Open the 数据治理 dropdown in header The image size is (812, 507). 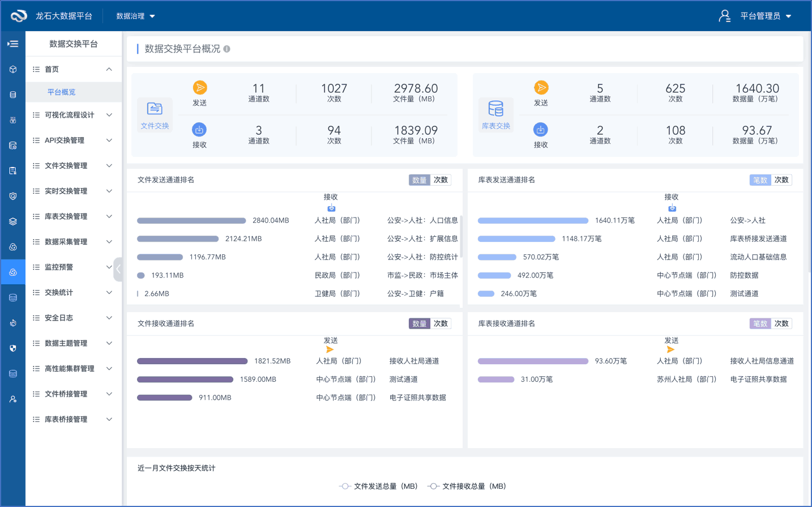[x=135, y=16]
